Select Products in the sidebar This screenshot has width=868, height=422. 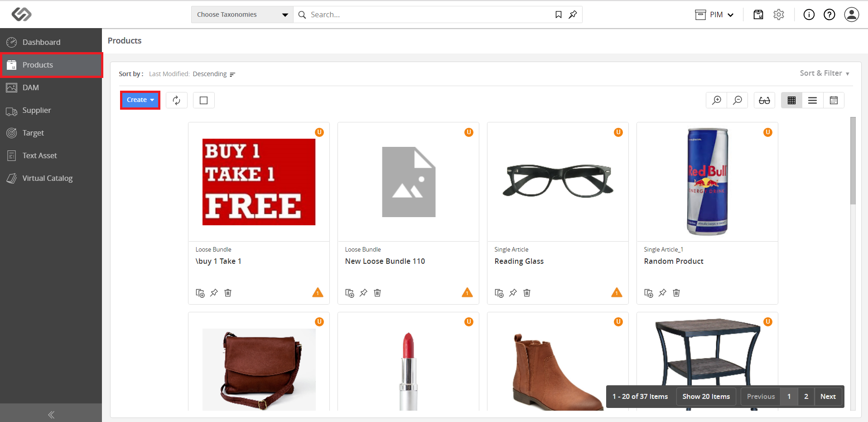[51, 65]
